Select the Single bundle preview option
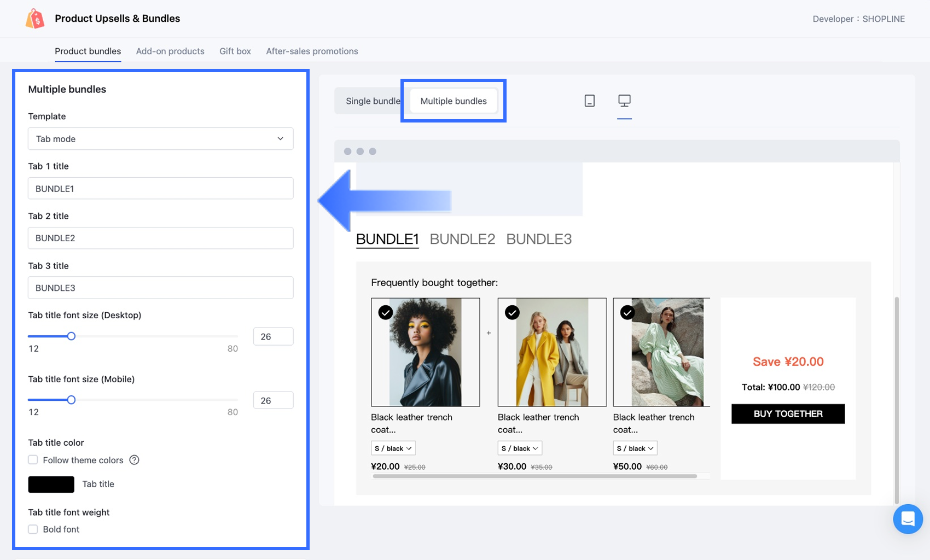Screen dimensions: 930x560 tap(372, 101)
